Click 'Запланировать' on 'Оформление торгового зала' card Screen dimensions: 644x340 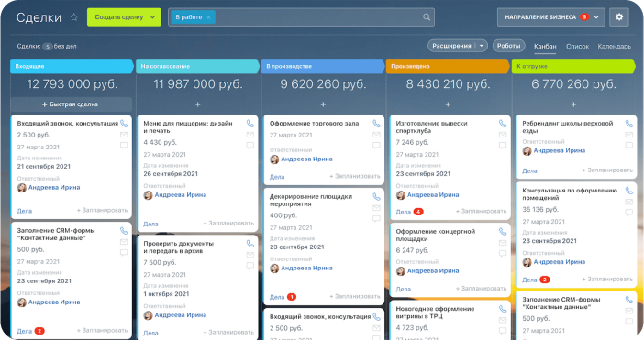coord(355,176)
